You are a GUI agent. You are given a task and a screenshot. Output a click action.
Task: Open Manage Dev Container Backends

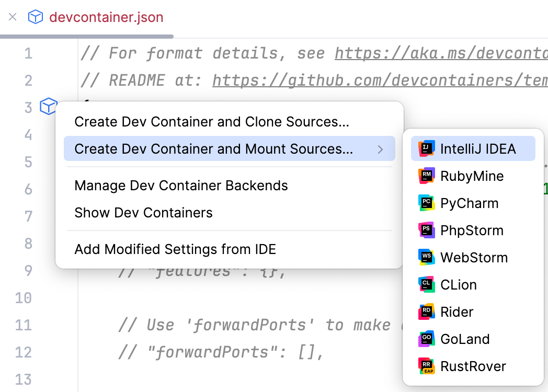(181, 186)
